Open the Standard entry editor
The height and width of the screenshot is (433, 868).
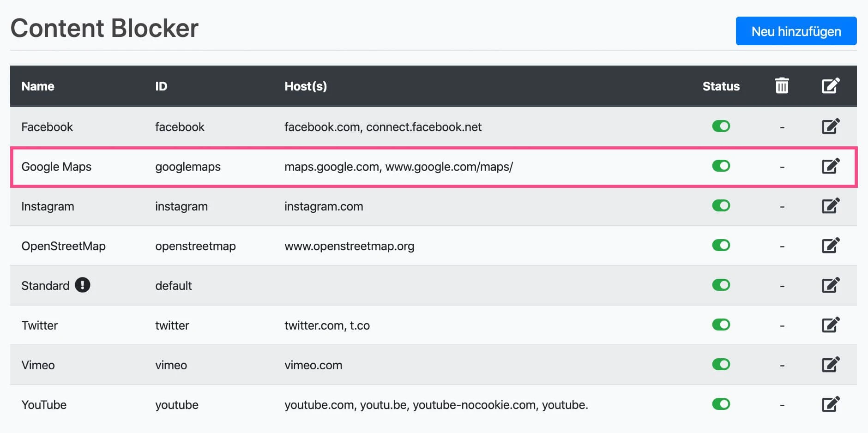pyautogui.click(x=831, y=285)
